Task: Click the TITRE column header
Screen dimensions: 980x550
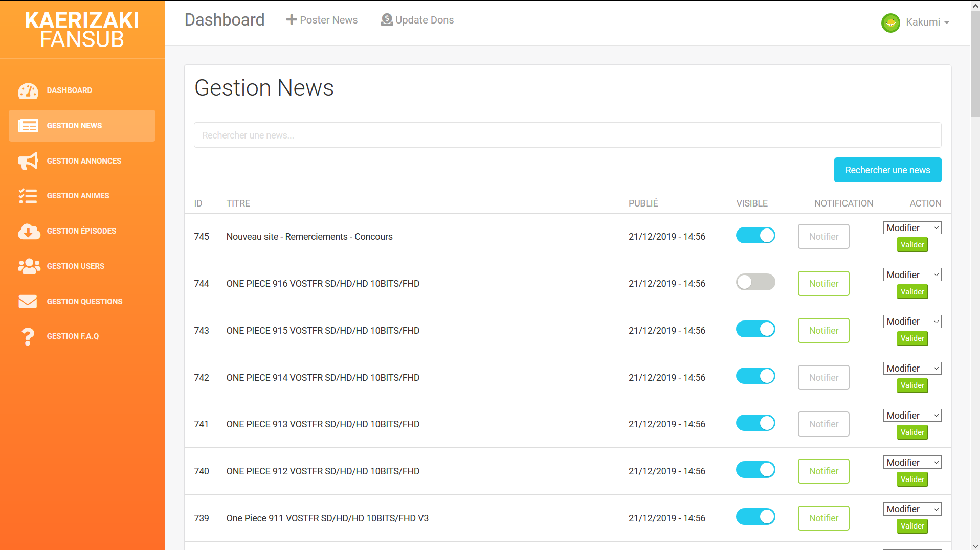Action: click(238, 203)
